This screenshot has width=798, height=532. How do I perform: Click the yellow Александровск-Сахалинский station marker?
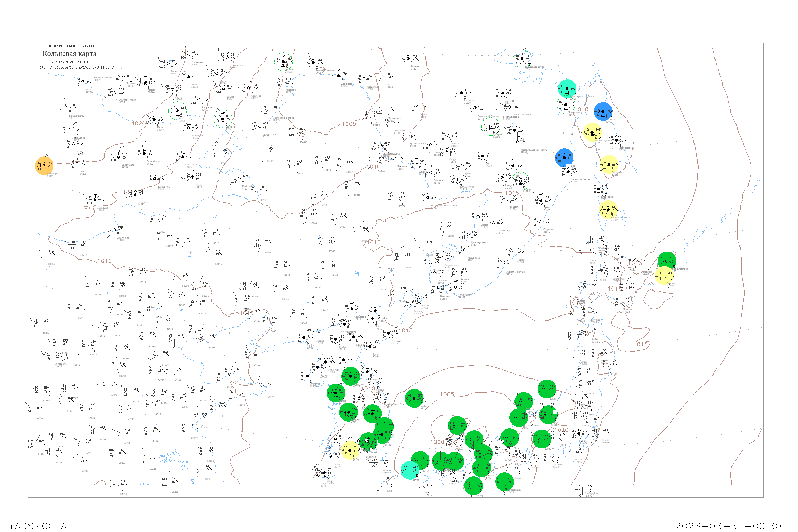click(x=592, y=132)
